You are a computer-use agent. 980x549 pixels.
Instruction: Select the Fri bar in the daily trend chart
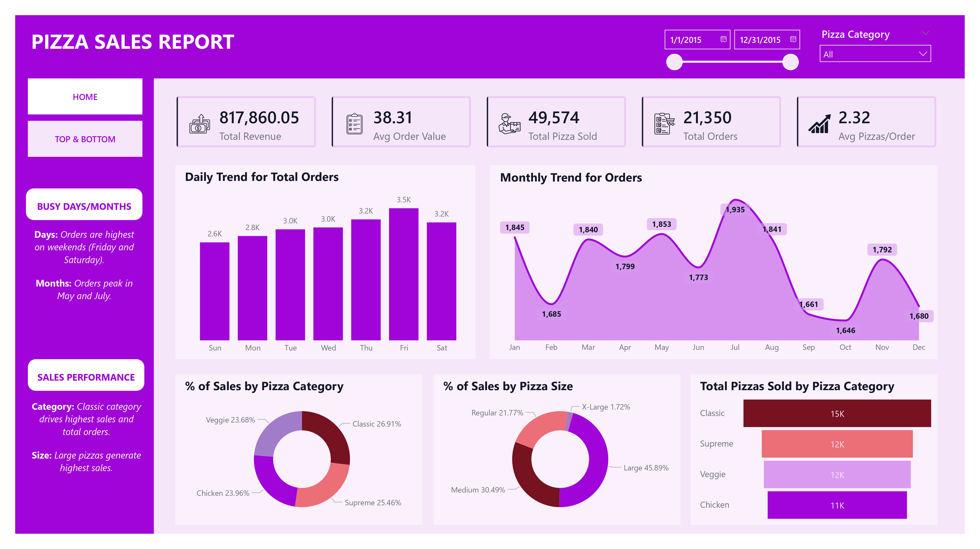pos(403,274)
